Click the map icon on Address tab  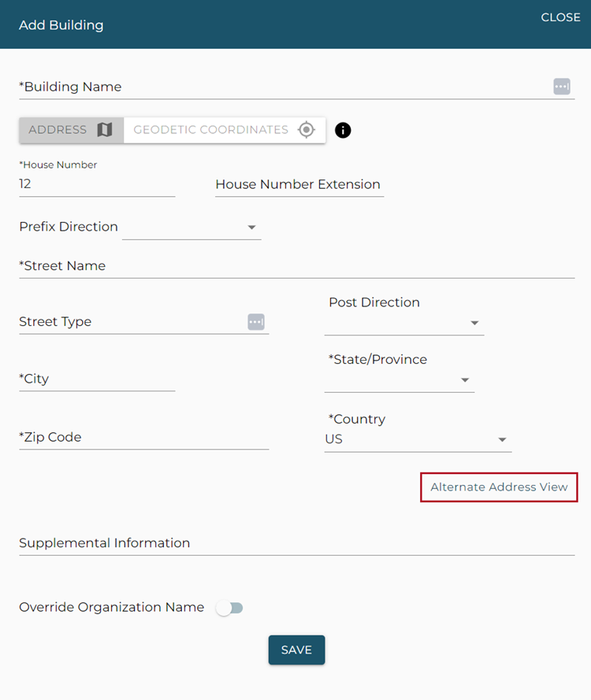(105, 130)
